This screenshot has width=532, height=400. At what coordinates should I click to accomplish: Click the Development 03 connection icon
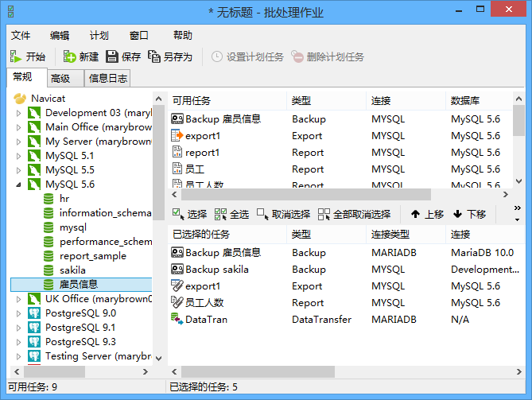tap(34, 113)
